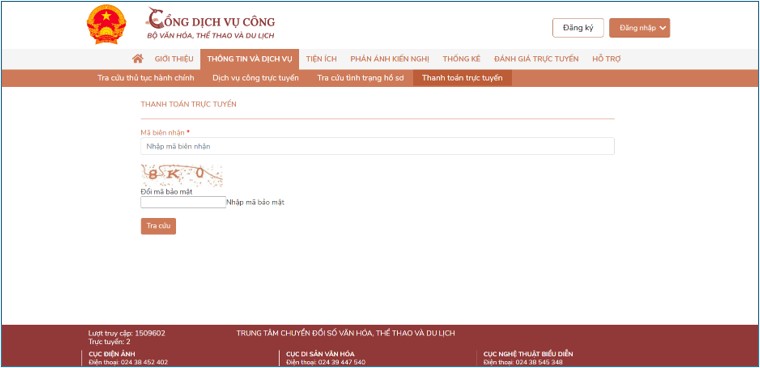Go to PHẢN ÁNH KIẾN NGHỊ
Viewport: 760px width, 368px height.
click(390, 59)
